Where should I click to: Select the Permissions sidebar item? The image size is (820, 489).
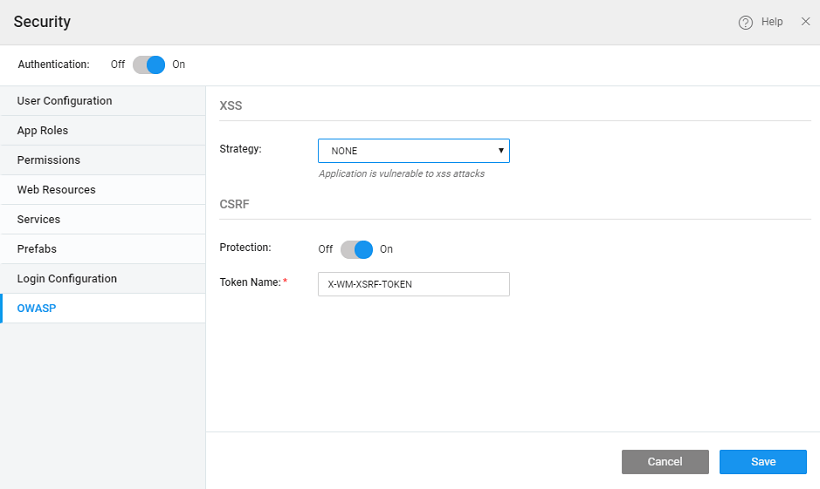click(48, 160)
